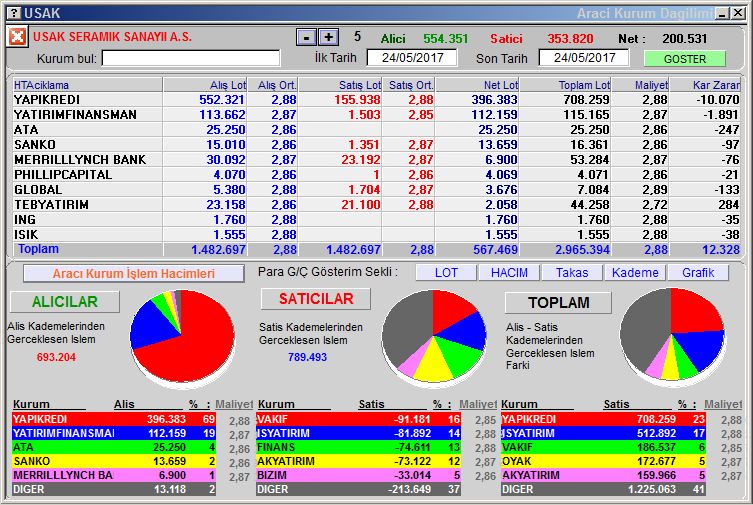This screenshot has width=753, height=505.
Task: Click gray DIGER 13.118 buyers legend row
Action: click(x=114, y=489)
